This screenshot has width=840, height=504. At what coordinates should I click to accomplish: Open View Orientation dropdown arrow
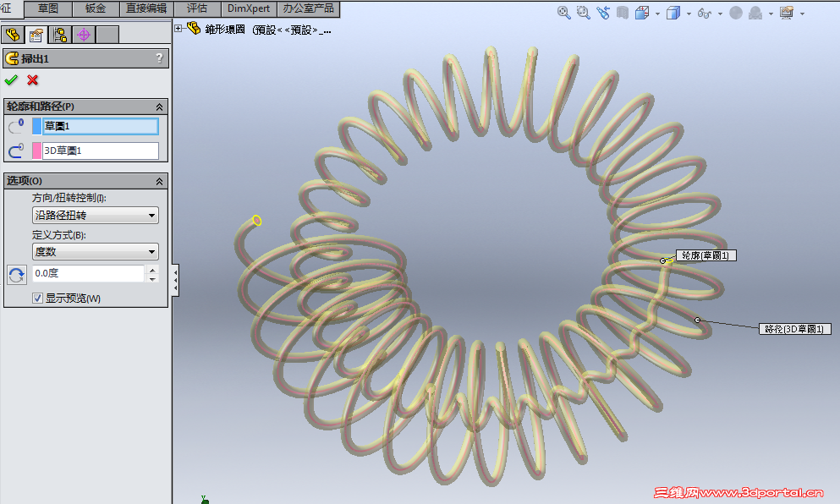click(657, 14)
